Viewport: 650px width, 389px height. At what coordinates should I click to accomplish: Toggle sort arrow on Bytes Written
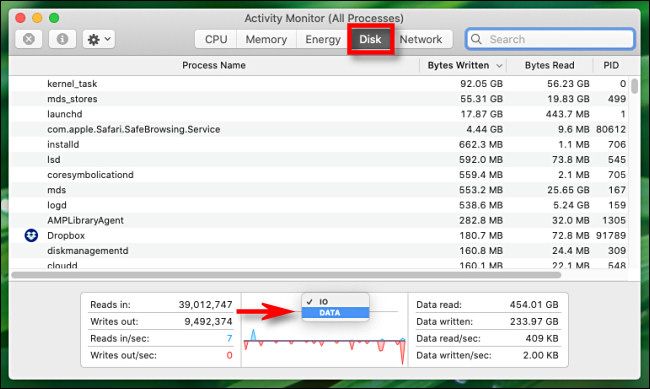click(x=499, y=66)
